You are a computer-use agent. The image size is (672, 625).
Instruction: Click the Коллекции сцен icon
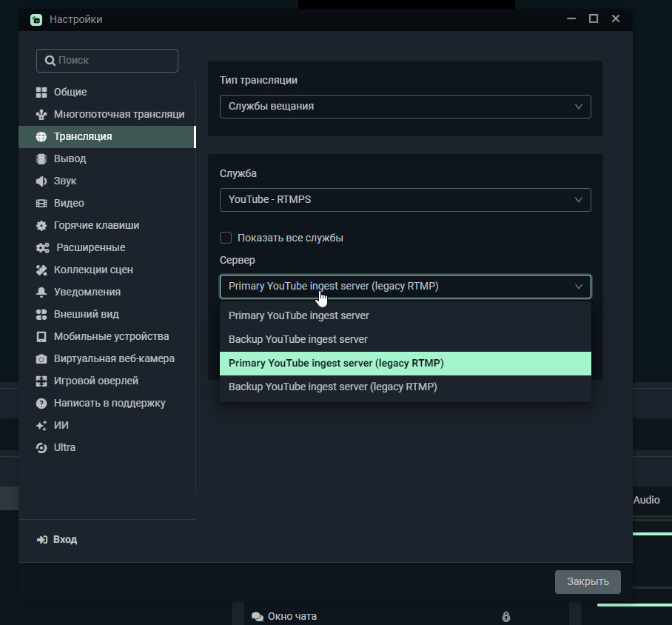41,270
